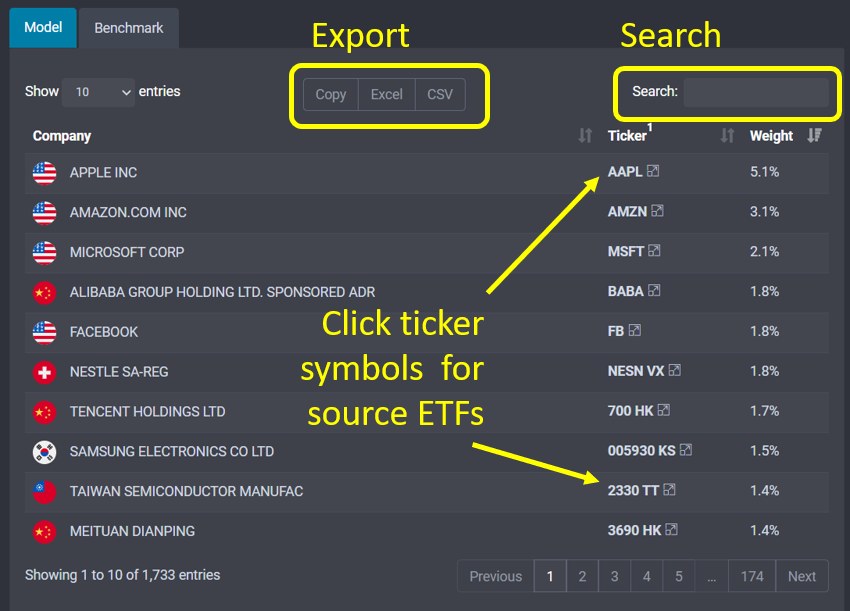Focus the Search input field
Viewport: 850px width, 611px height.
coord(756,92)
